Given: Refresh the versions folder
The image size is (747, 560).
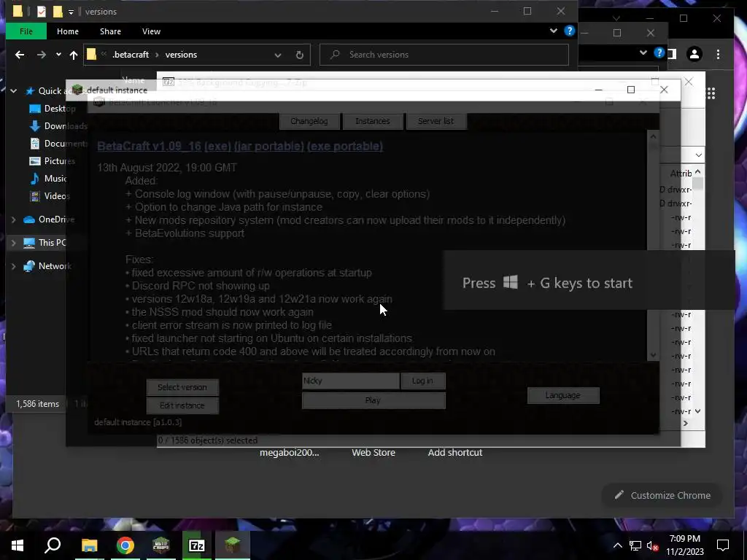Looking at the screenshot, I should click(300, 55).
